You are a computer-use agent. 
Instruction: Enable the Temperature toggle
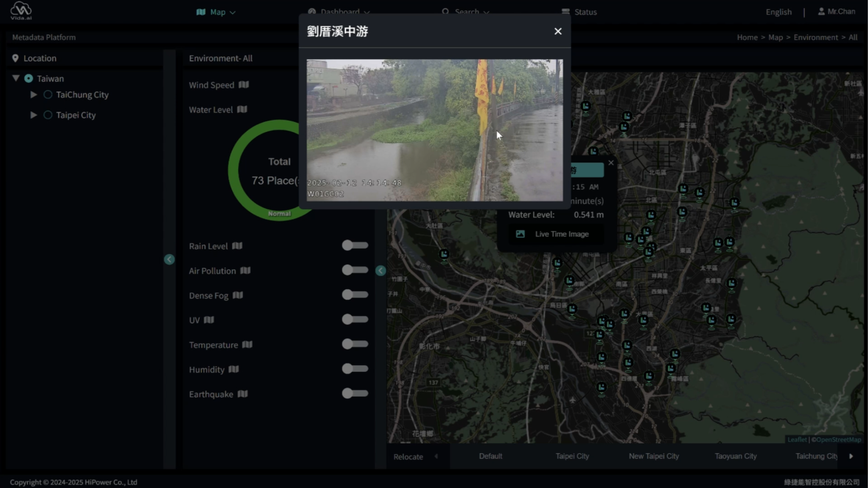click(355, 344)
